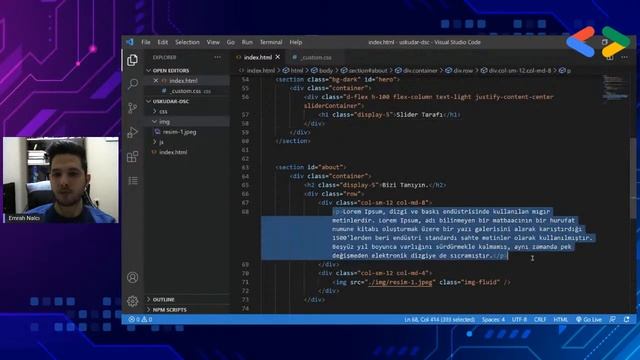Viewport: 640px width, 360px height.
Task: Click div.col-sm-12.col-md-8 breadcrumb item
Action: click(x=516, y=71)
